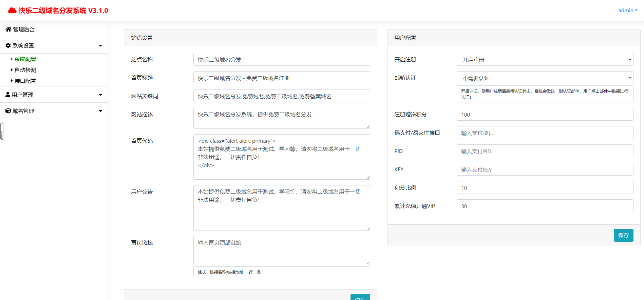
Task: Click the 网站关键词 input field
Action: (282, 96)
